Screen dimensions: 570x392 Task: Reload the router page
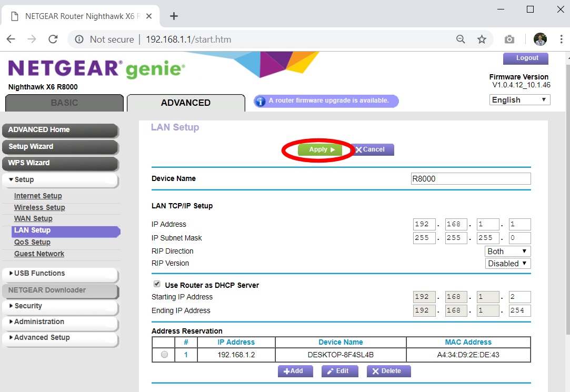tap(53, 39)
